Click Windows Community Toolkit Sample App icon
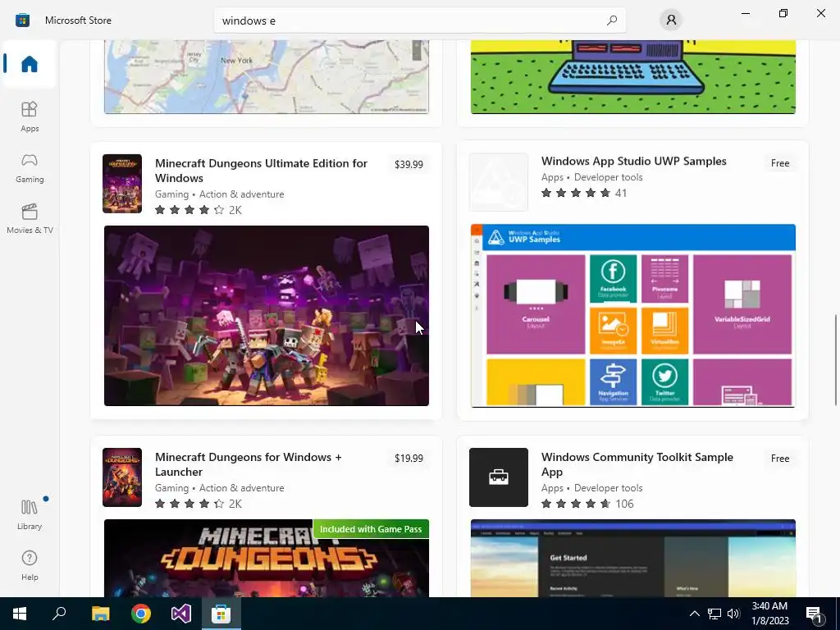This screenshot has height=630, width=840. point(499,477)
